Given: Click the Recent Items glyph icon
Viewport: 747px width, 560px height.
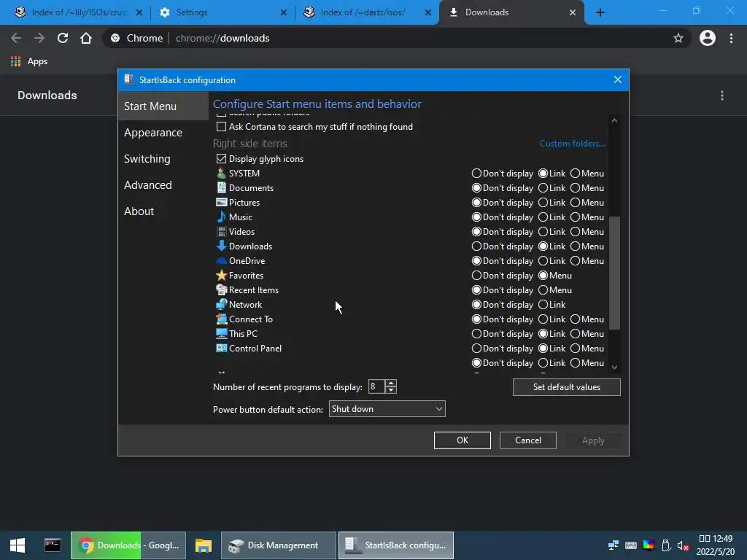Looking at the screenshot, I should click(221, 289).
